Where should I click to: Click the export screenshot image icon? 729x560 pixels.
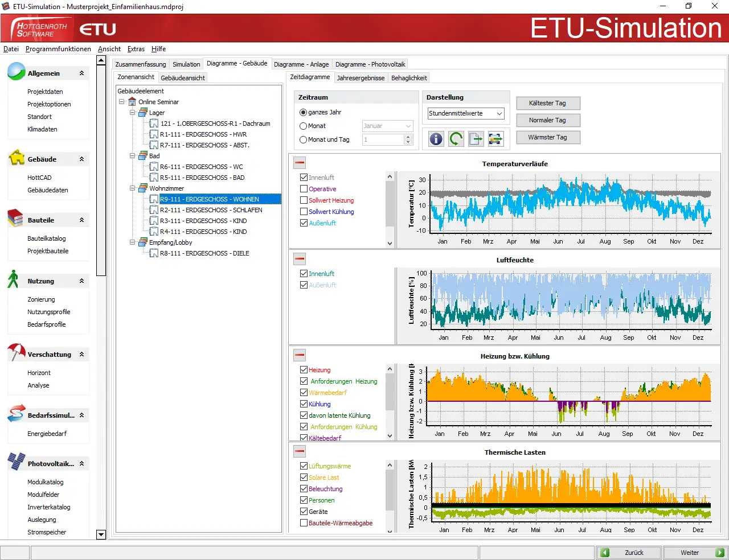[495, 139]
